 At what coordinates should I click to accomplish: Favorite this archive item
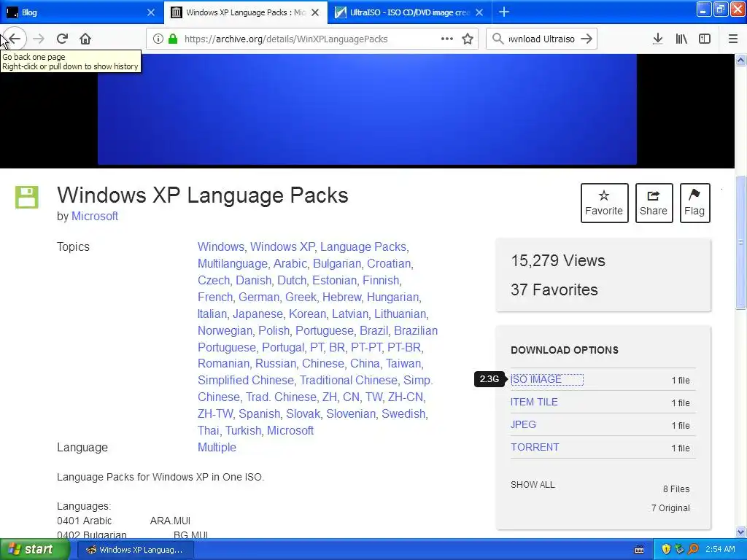[x=604, y=203]
